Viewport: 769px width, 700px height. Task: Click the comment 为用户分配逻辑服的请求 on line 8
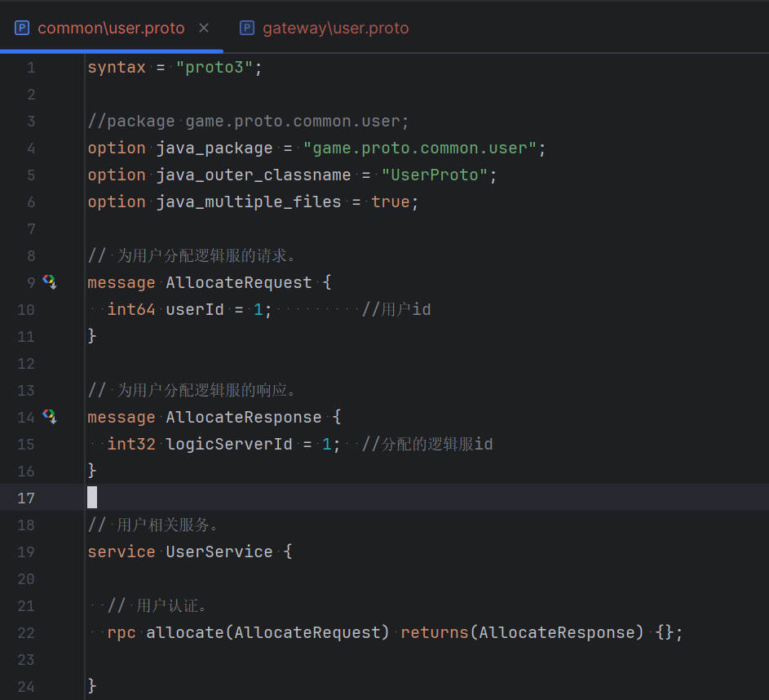(192, 255)
